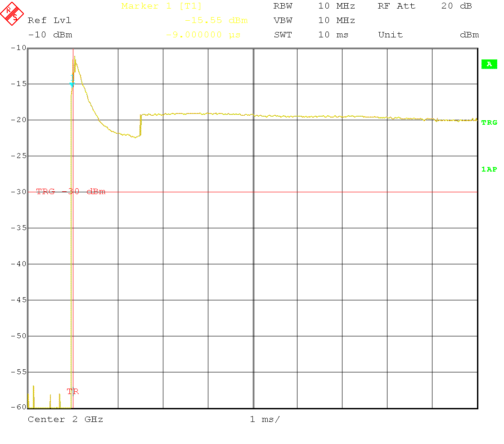Click the Unit dBm field
The height and width of the screenshot is (444, 504).
(428, 35)
